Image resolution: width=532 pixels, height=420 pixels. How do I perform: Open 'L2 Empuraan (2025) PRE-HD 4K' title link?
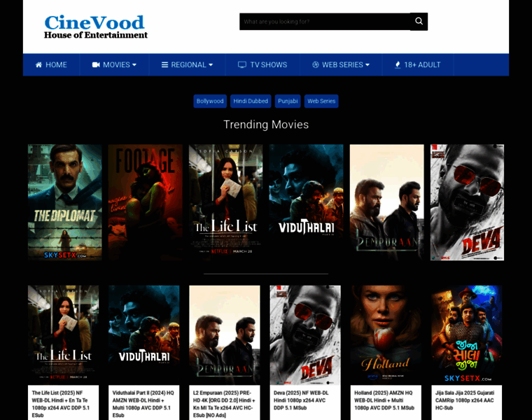tap(224, 404)
